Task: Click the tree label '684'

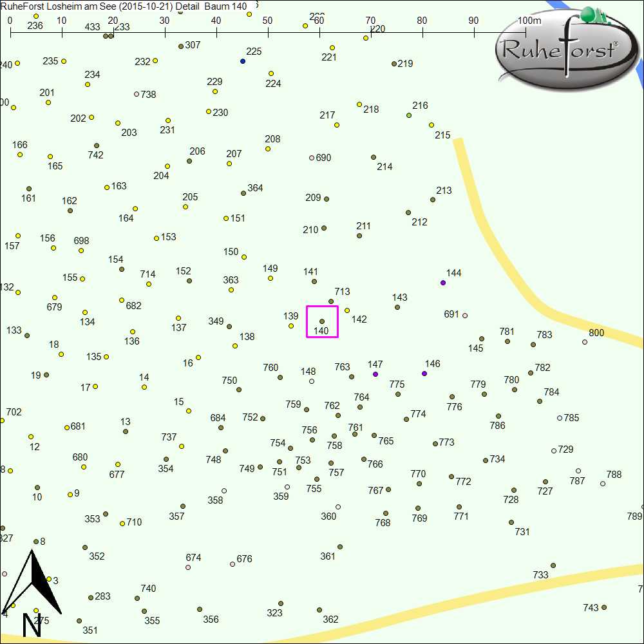Action: 218,418
